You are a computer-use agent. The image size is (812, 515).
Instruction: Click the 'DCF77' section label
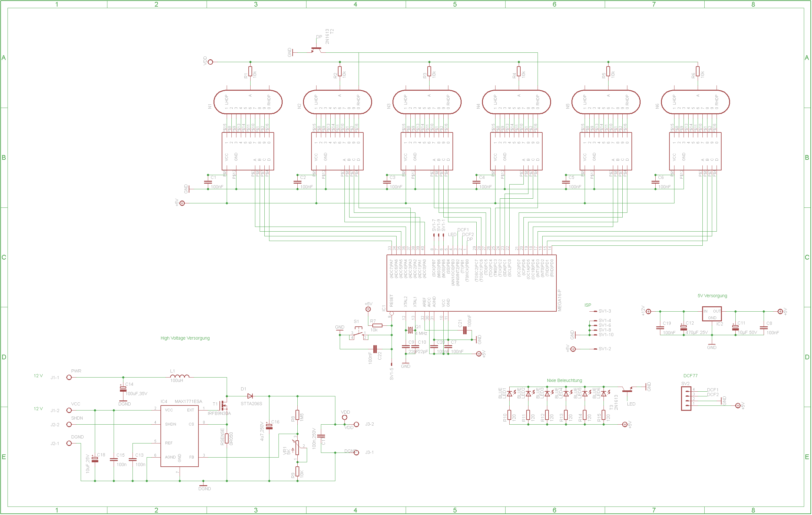click(x=690, y=376)
